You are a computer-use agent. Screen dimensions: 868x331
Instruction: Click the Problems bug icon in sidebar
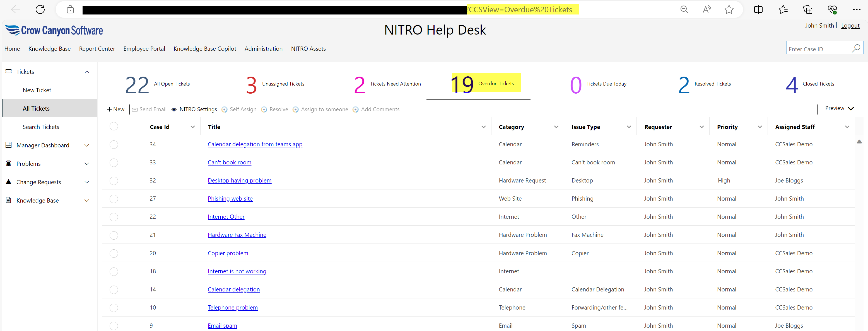click(x=9, y=164)
